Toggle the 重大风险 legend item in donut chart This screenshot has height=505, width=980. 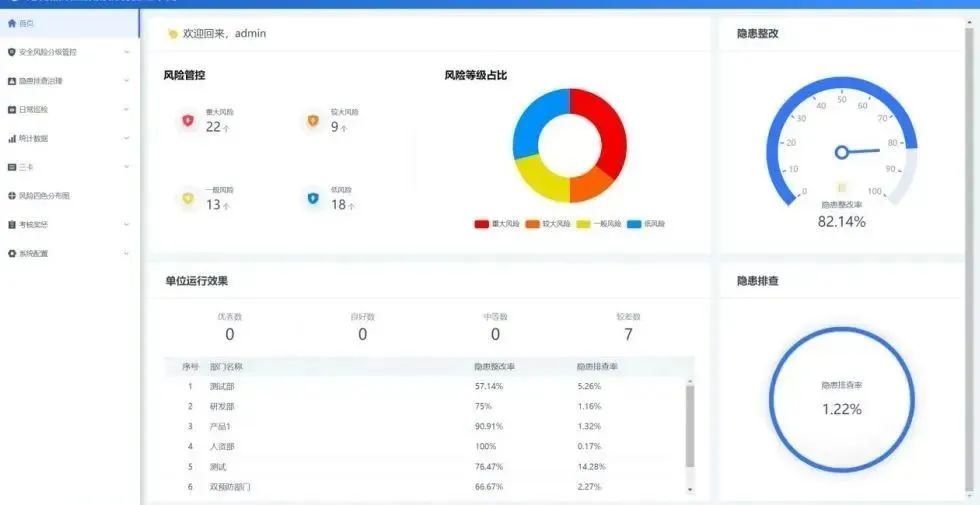click(x=497, y=224)
